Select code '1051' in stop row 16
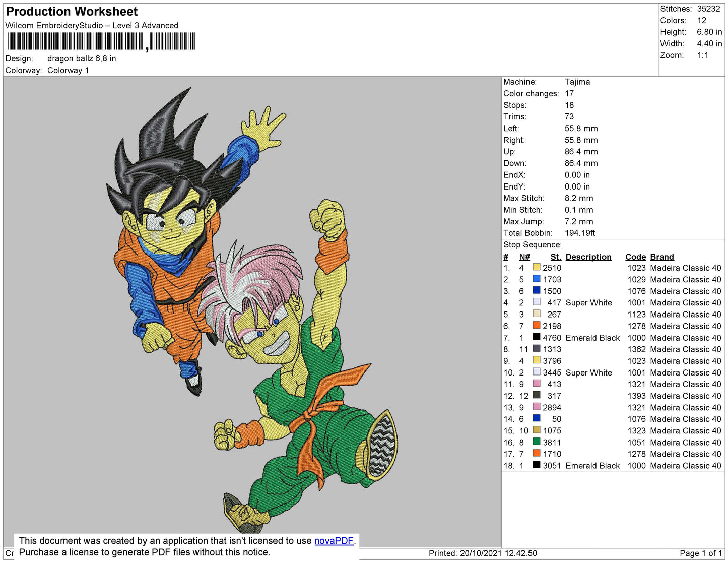 [636, 443]
